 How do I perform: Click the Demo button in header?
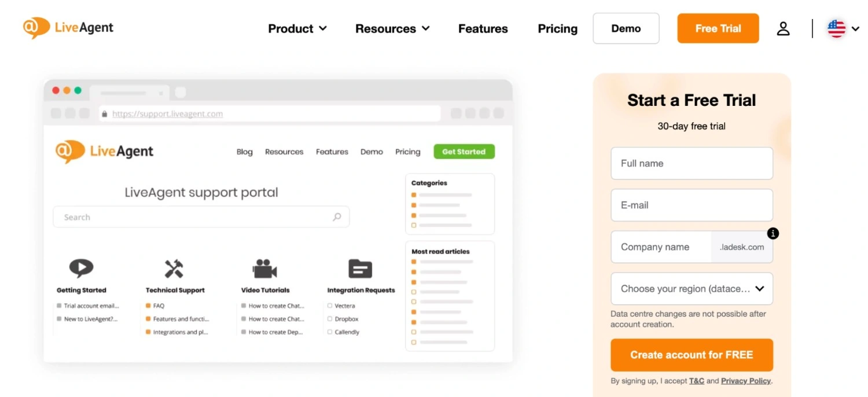click(x=626, y=28)
